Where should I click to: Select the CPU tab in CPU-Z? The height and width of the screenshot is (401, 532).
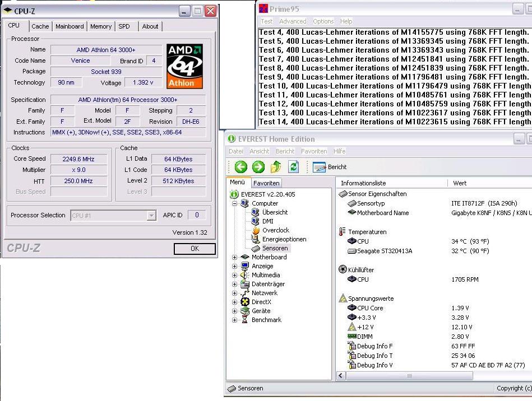pos(14,25)
